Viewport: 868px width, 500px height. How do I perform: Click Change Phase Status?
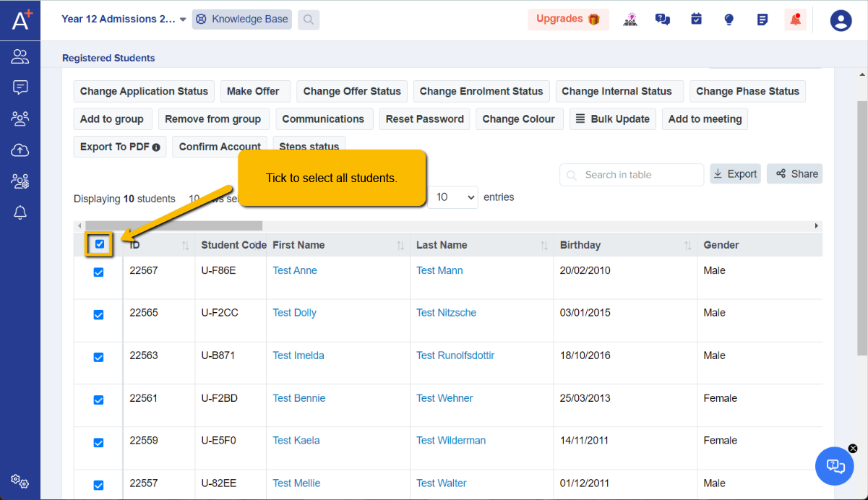click(747, 91)
